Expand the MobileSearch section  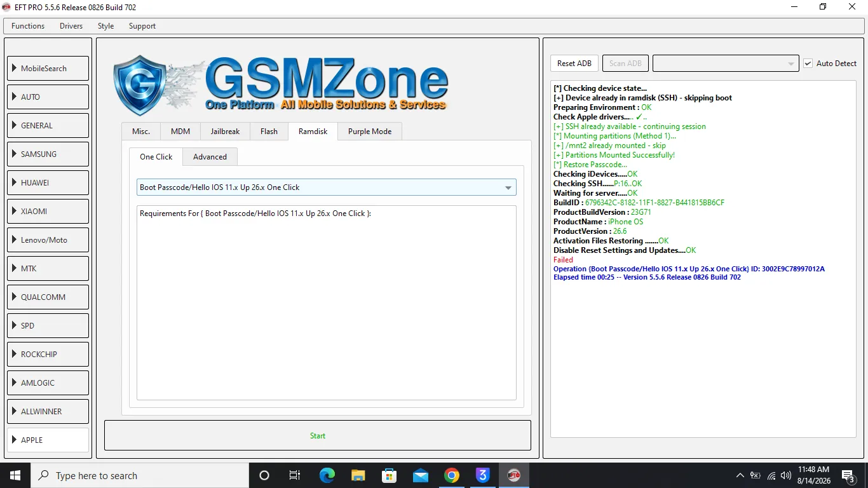coord(48,68)
